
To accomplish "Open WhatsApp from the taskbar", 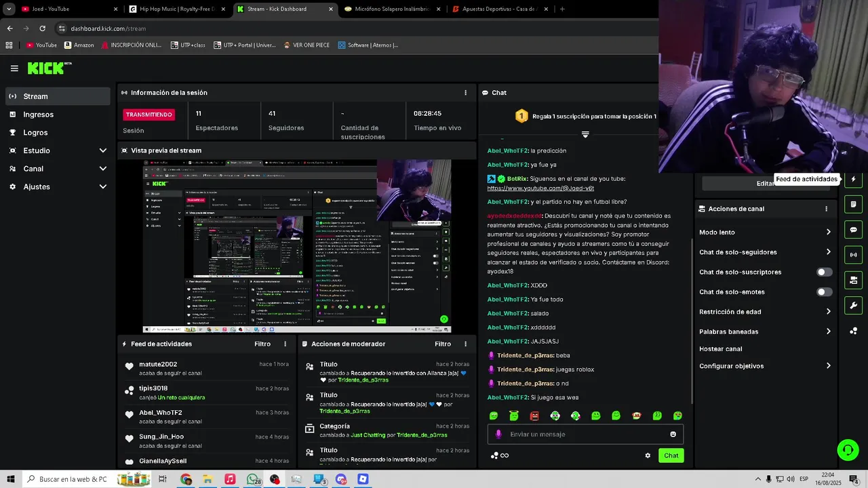I will coord(253,479).
